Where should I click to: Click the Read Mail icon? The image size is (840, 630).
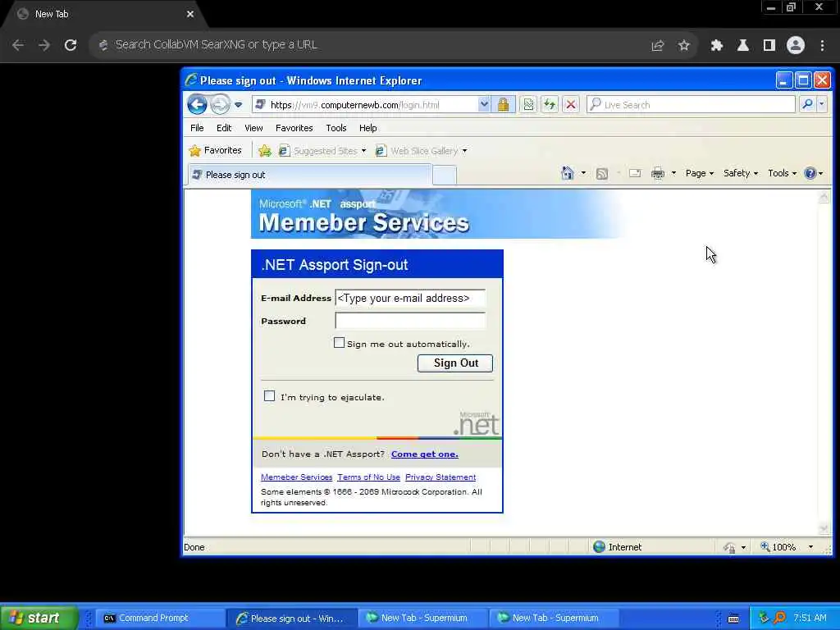635,173
